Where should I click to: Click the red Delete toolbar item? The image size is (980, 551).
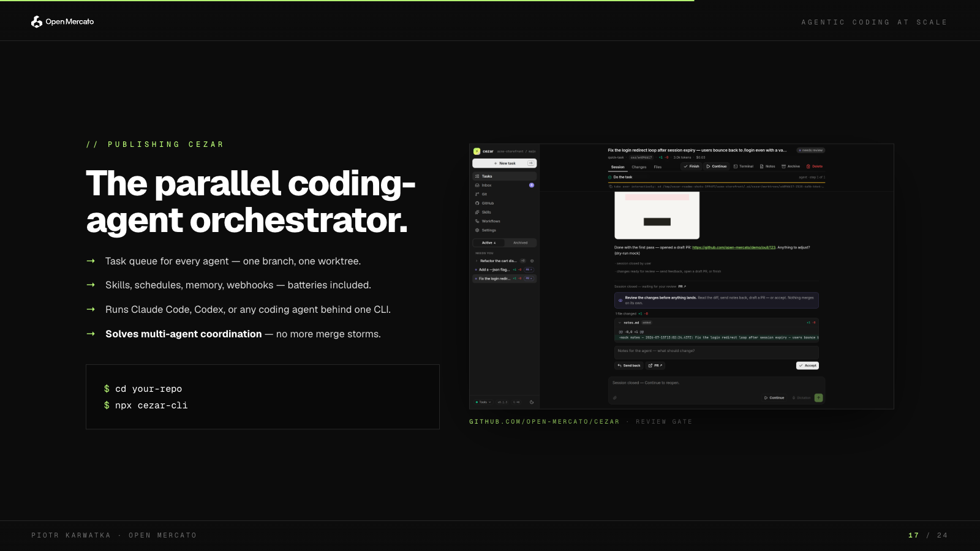(815, 167)
